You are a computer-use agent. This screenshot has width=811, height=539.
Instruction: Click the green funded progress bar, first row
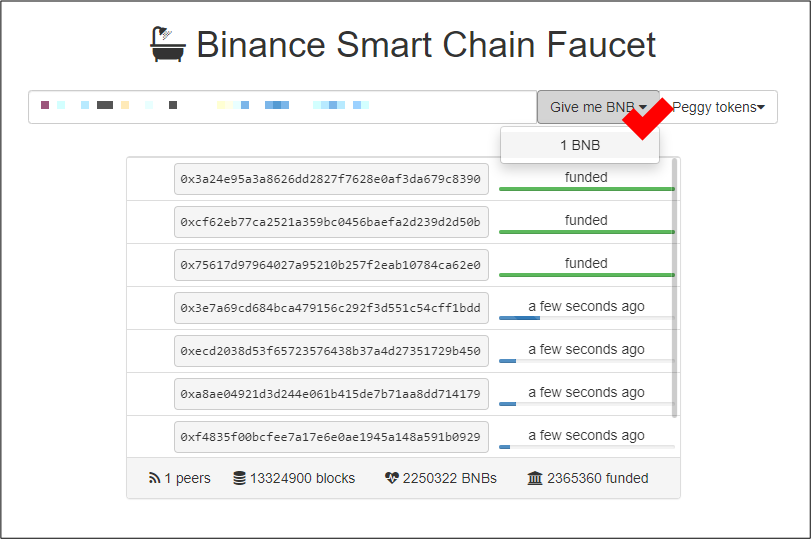coord(586,188)
